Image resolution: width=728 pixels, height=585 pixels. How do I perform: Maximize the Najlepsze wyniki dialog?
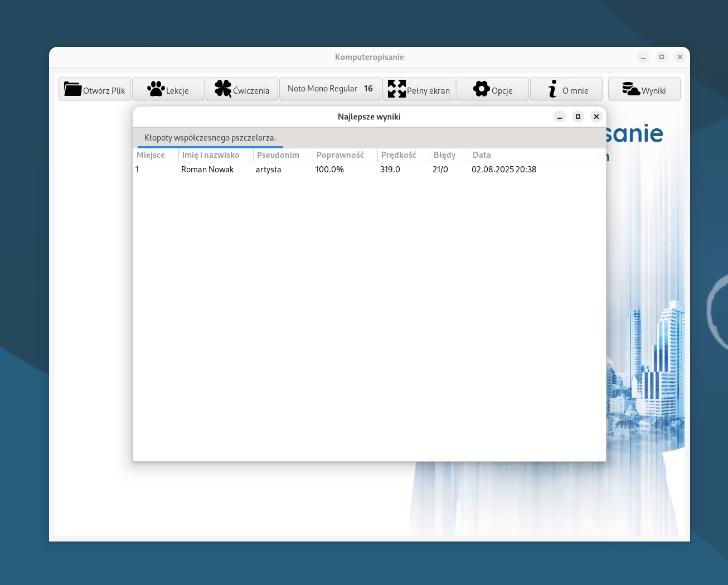click(578, 117)
